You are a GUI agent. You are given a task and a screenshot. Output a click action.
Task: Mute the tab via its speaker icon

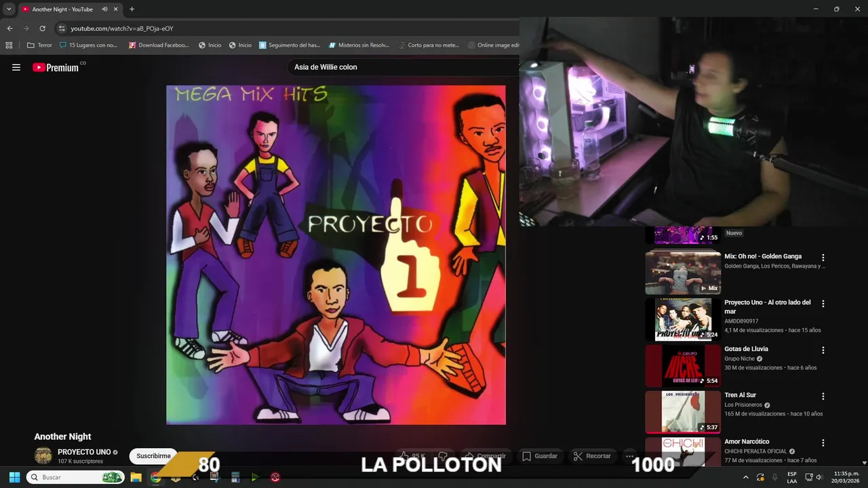point(104,9)
